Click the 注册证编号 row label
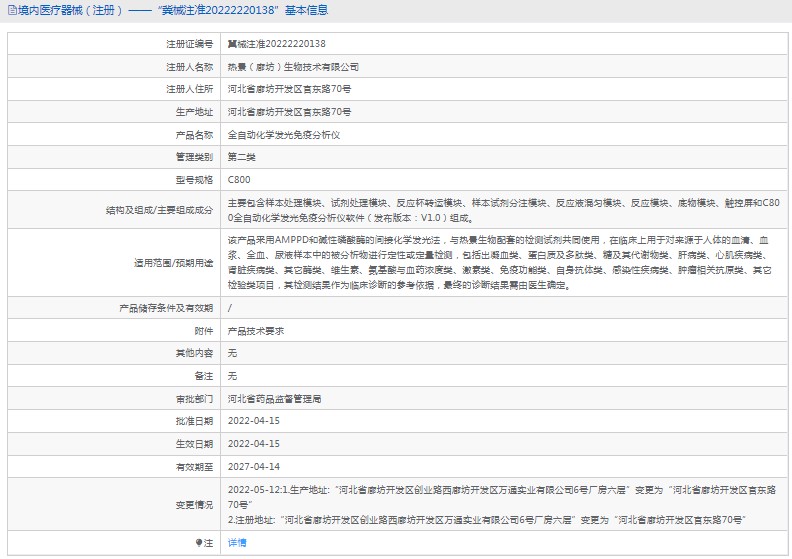The height and width of the screenshot is (559, 792). (189, 44)
